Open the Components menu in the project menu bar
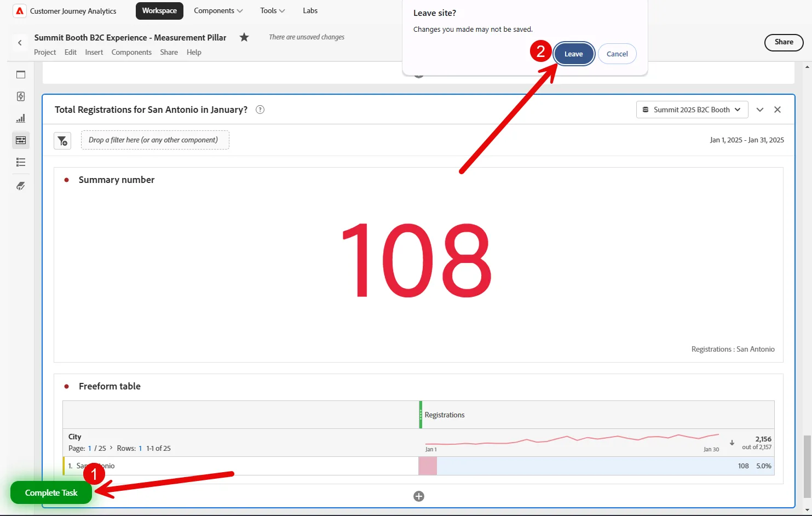Image resolution: width=812 pixels, height=516 pixels. [x=131, y=52]
